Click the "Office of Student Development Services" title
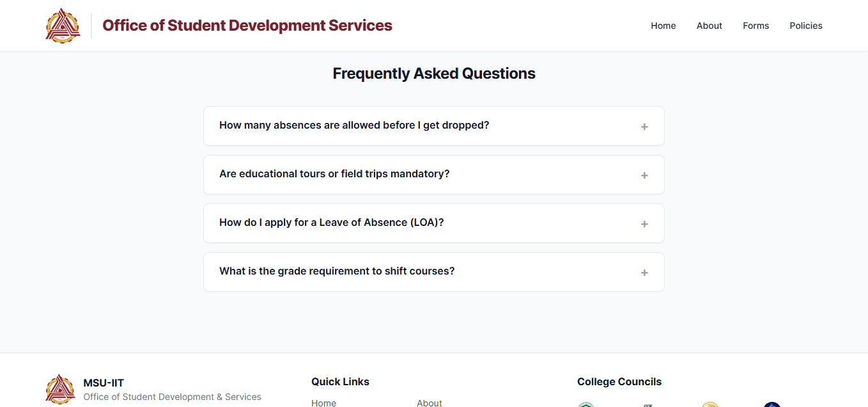The image size is (868, 407). tap(247, 26)
